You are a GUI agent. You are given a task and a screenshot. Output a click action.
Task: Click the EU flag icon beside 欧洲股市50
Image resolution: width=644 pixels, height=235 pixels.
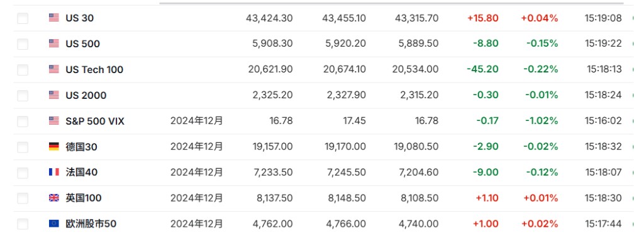click(54, 224)
